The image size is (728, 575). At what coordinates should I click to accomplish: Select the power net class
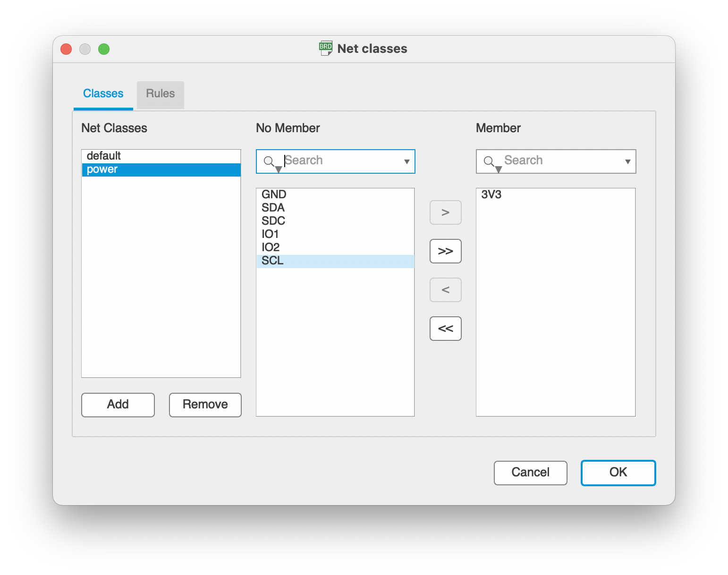point(161,169)
